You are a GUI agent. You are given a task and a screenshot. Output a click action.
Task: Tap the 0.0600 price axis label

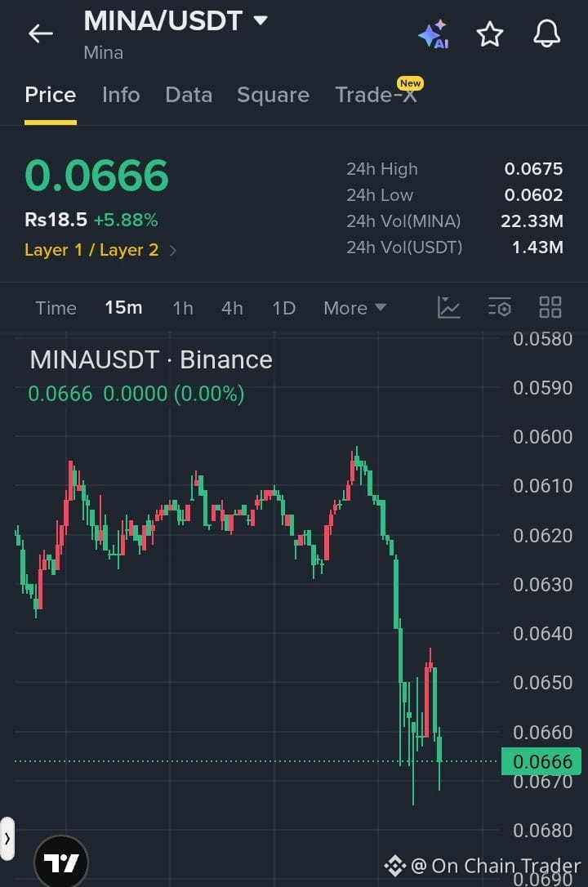[542, 437]
